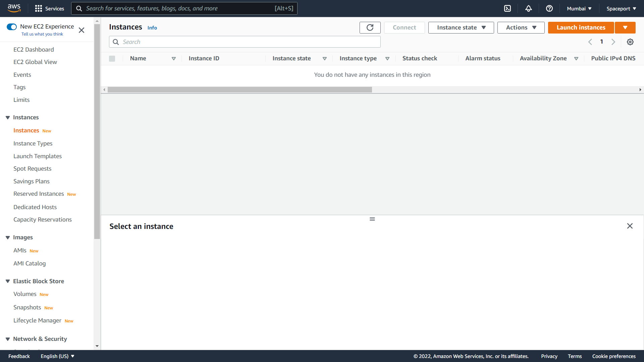Click the instances table horizontal scrollbar
This screenshot has height=362, width=644.
point(240,89)
